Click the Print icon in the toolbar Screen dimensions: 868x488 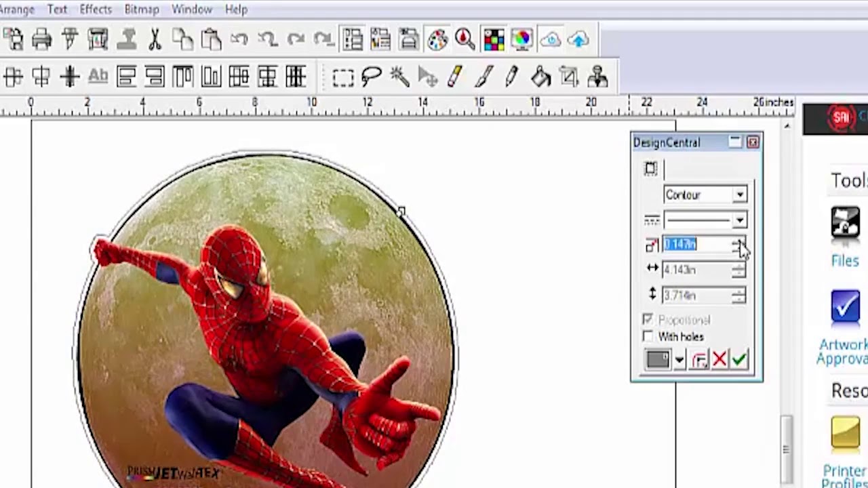(x=41, y=39)
